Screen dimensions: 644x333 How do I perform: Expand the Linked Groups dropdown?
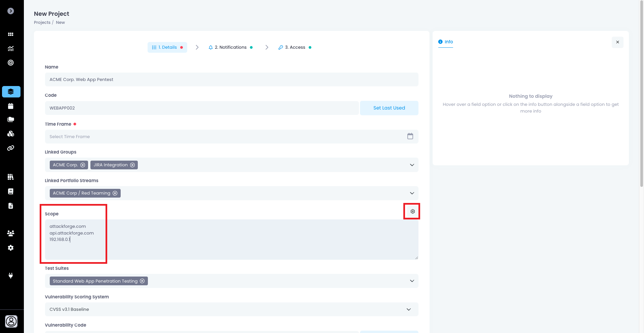[x=412, y=165]
